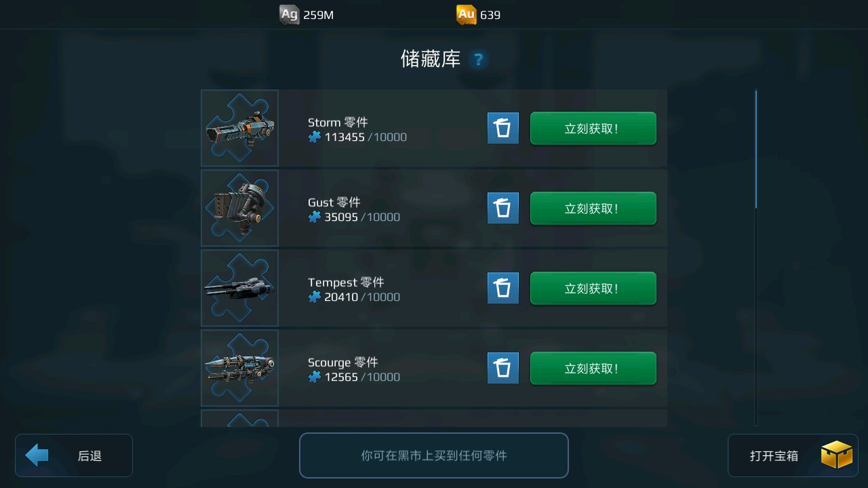868x488 pixels.
Task: Open the Gust weapon puzzle thumbnail
Action: tap(239, 208)
